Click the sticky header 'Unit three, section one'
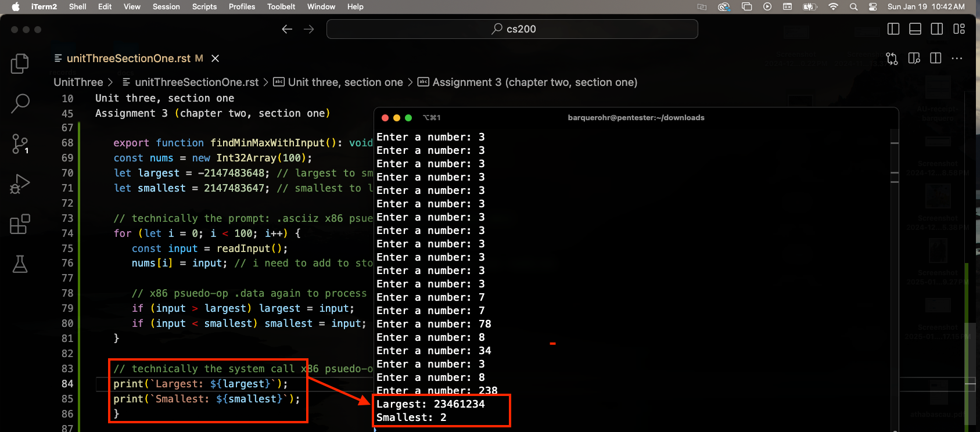The image size is (980, 432). [165, 98]
